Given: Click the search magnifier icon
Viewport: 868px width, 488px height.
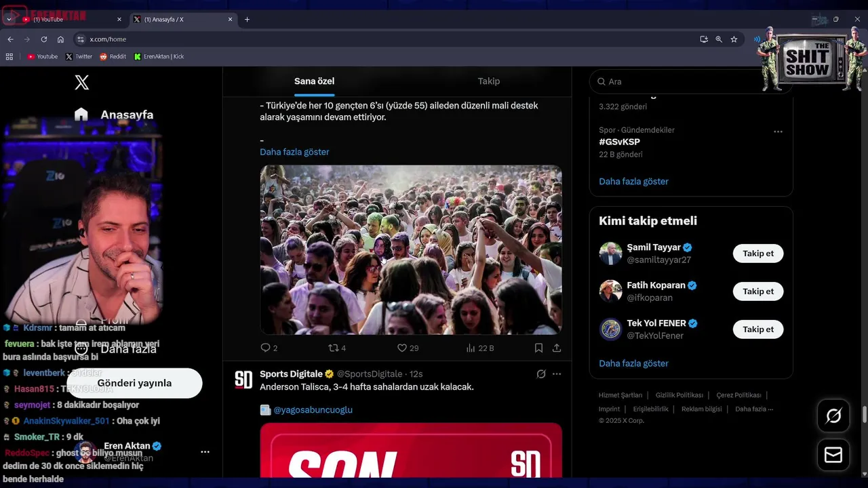Looking at the screenshot, I should tap(601, 81).
